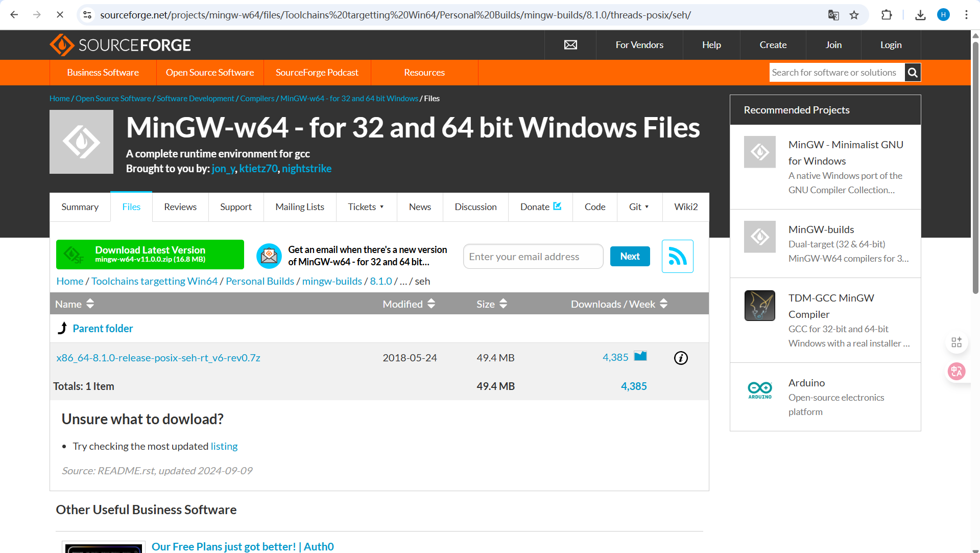Viewport: 980px width, 553px height.
Task: Click the Download Latest Version button
Action: pos(150,254)
